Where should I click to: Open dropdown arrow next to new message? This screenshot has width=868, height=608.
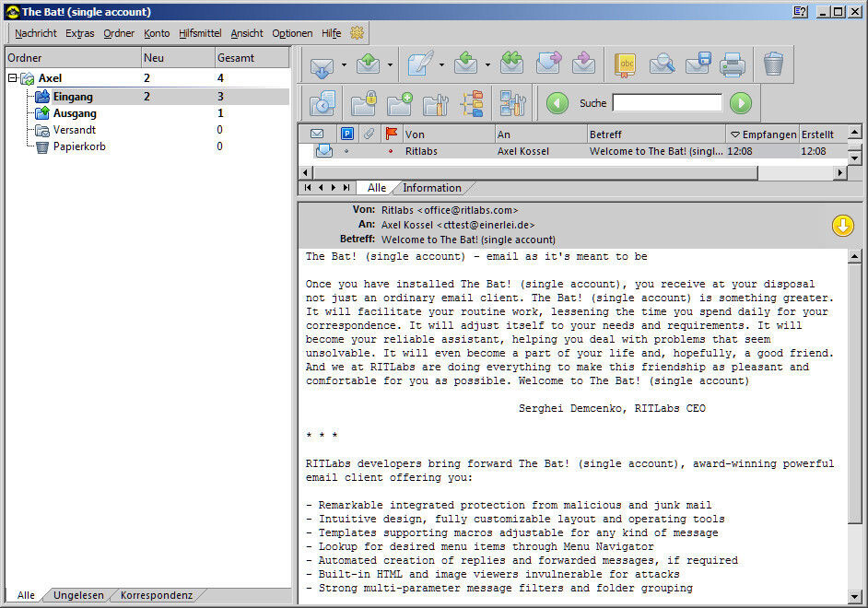[x=441, y=65]
